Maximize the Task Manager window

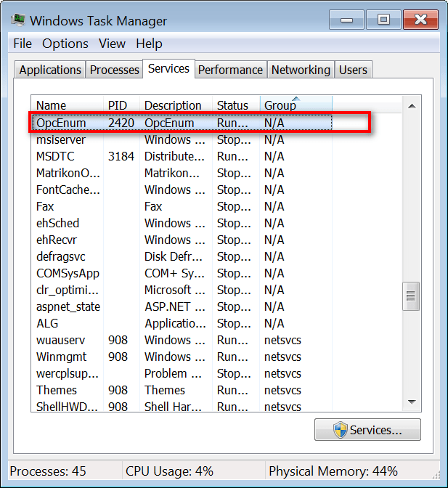coord(383,20)
